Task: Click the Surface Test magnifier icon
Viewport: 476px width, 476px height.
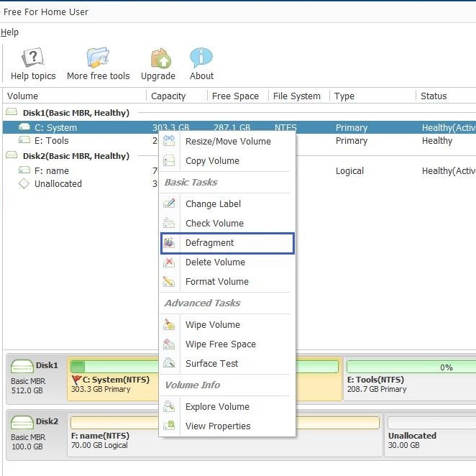Action: pyautogui.click(x=169, y=363)
